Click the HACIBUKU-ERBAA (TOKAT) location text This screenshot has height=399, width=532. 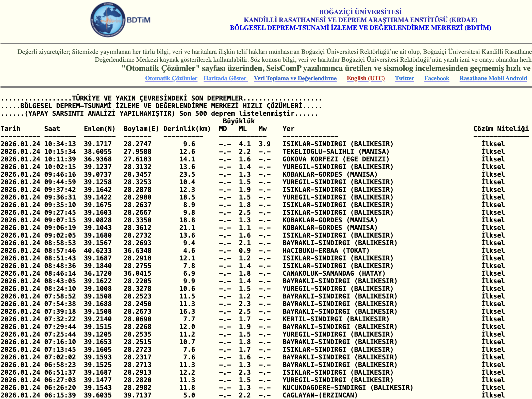pos(326,251)
